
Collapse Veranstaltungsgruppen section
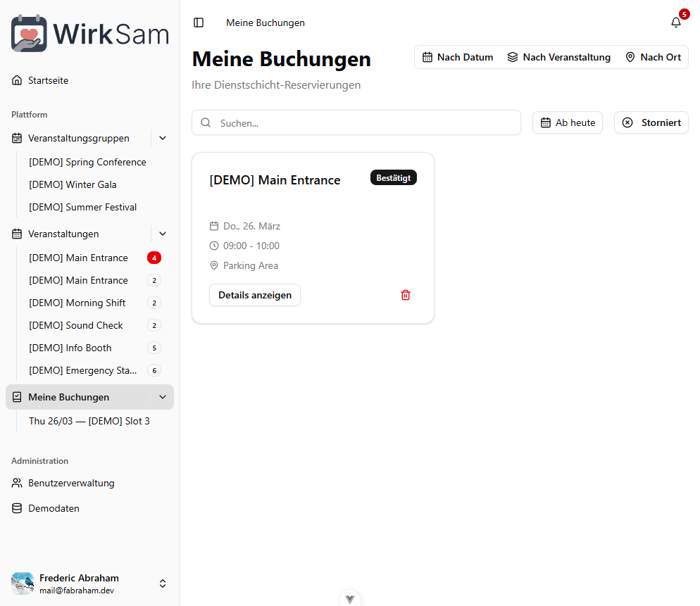click(x=163, y=139)
